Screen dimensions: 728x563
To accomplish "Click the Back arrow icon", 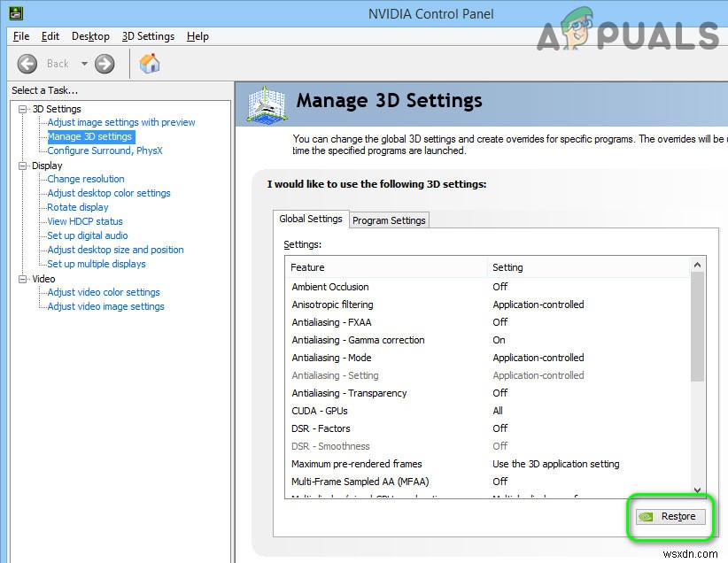I will click(x=27, y=64).
